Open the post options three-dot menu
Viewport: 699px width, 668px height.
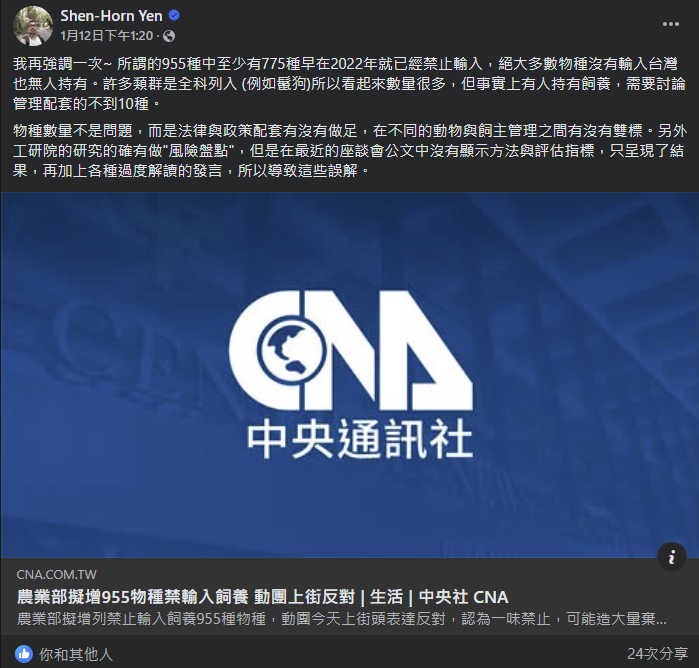tap(670, 24)
